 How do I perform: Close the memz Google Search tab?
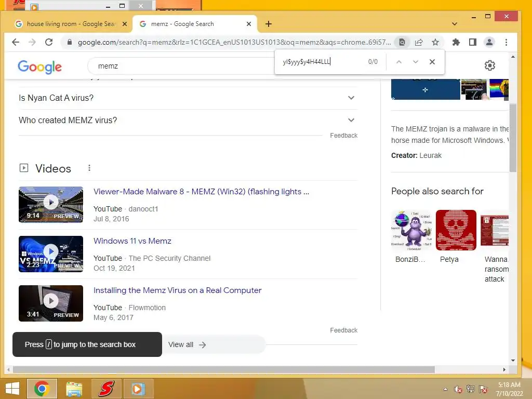coord(249,24)
